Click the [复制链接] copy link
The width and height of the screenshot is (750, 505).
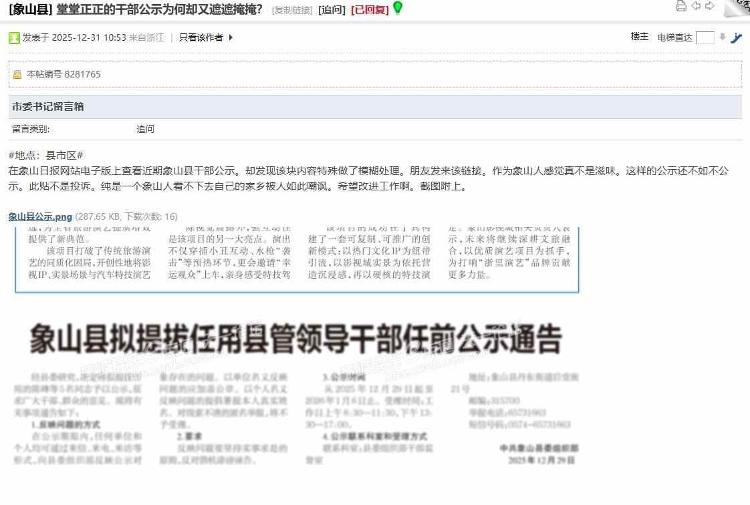pos(293,9)
